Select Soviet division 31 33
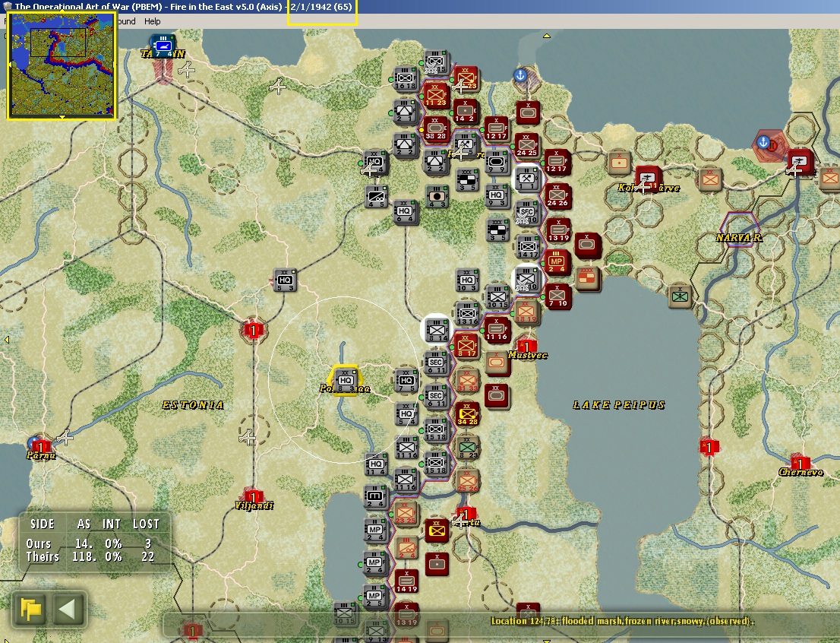 click(466, 380)
